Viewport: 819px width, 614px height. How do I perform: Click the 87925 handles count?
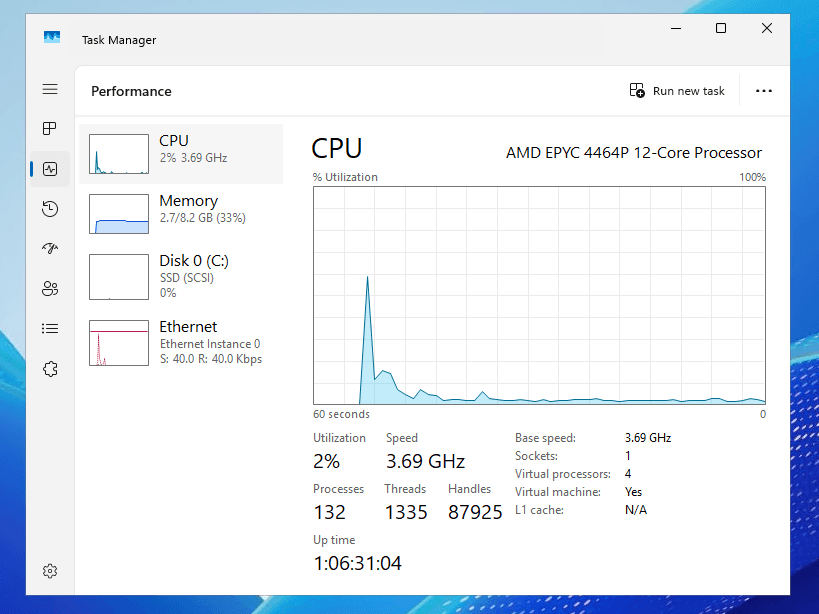[x=475, y=513]
